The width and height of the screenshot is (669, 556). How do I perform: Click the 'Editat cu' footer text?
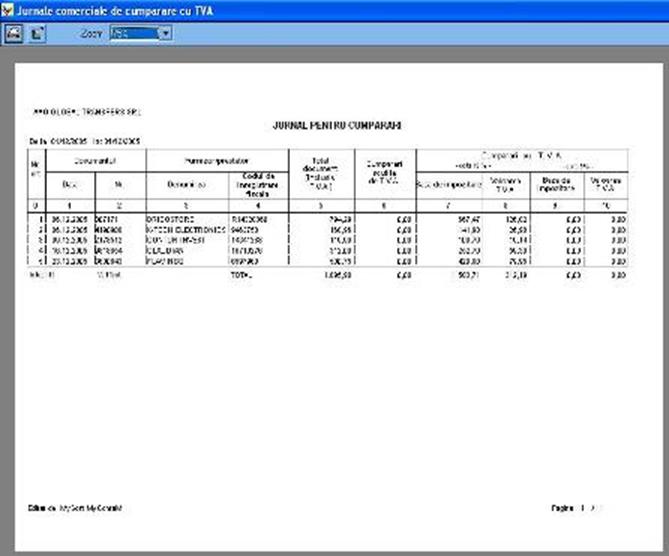pos(76,508)
